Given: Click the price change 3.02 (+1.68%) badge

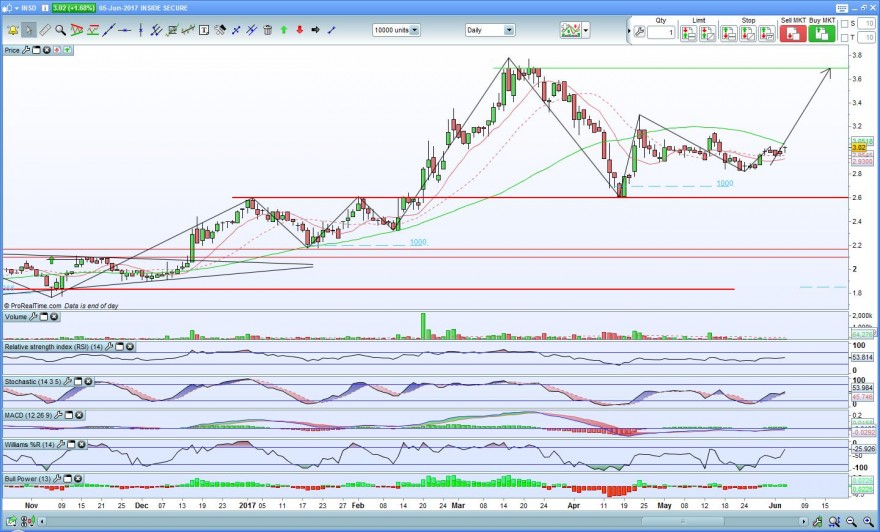Looking at the screenshot, I should [74, 8].
